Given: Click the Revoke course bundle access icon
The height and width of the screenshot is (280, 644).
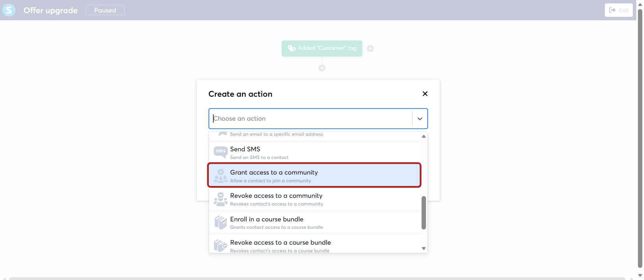Looking at the screenshot, I should 220,246.
